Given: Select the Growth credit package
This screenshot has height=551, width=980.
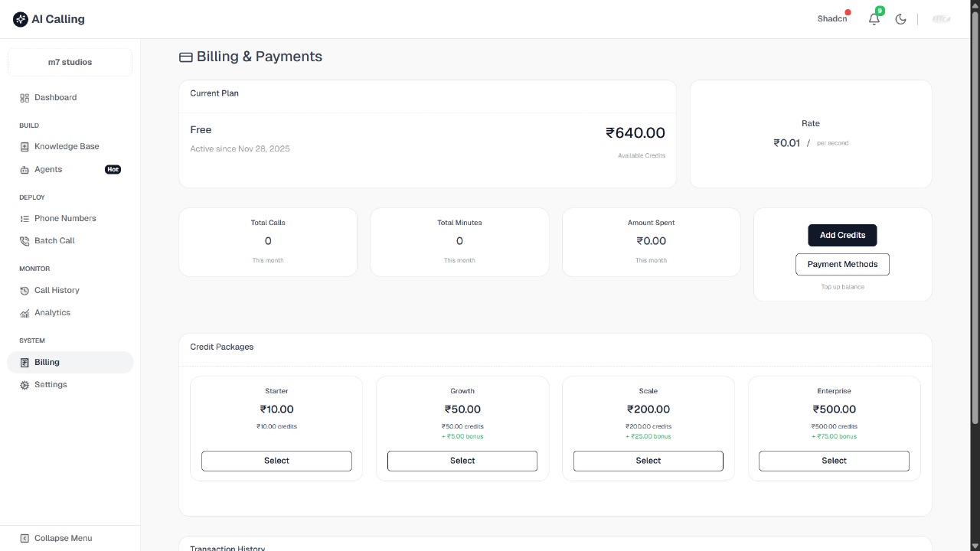Looking at the screenshot, I should tap(462, 461).
